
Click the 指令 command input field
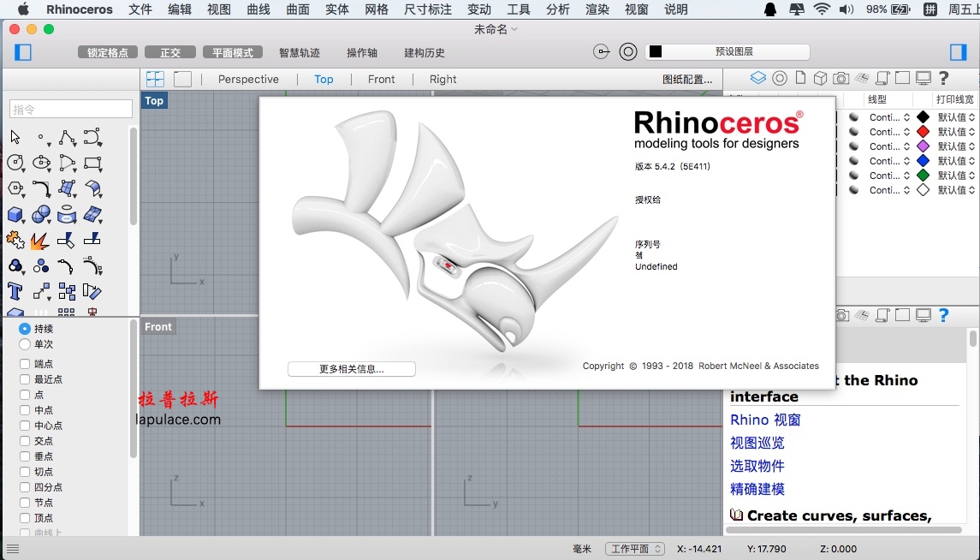(x=71, y=110)
